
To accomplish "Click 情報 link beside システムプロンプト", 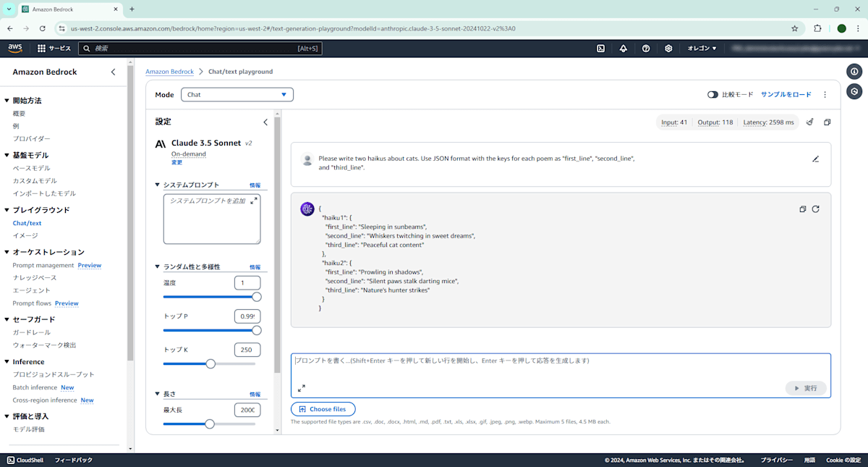I will point(255,185).
